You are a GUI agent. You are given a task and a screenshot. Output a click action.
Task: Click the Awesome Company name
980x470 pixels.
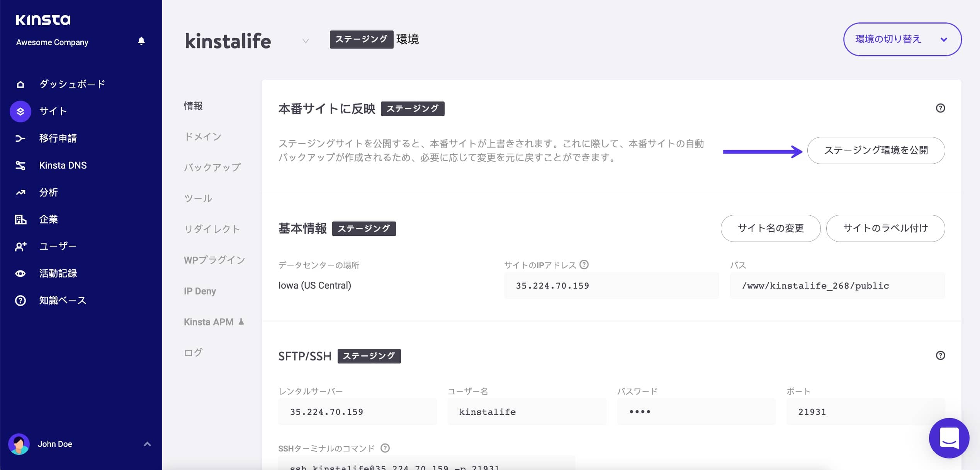(52, 42)
